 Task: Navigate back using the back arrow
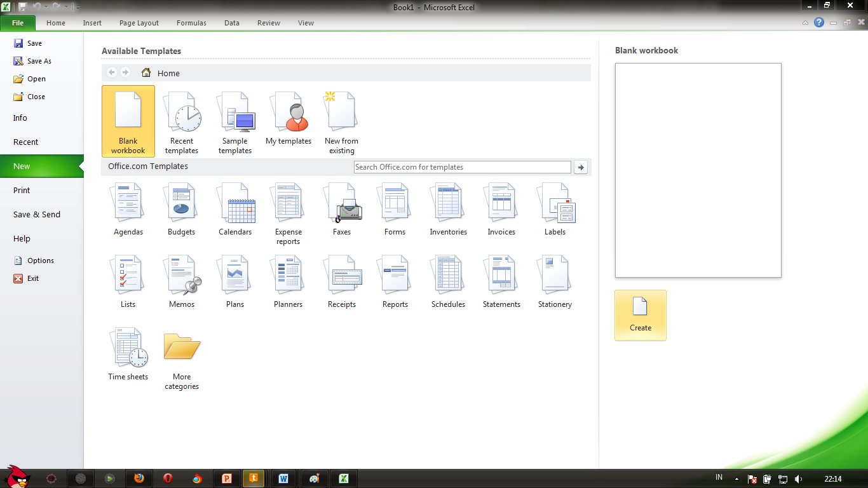pos(111,72)
